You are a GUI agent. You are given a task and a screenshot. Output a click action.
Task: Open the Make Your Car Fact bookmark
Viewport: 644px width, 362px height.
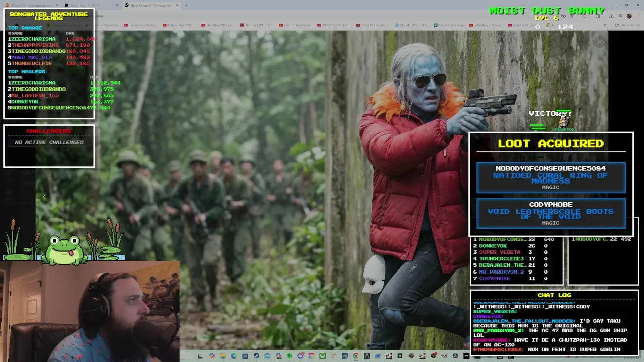[335, 25]
